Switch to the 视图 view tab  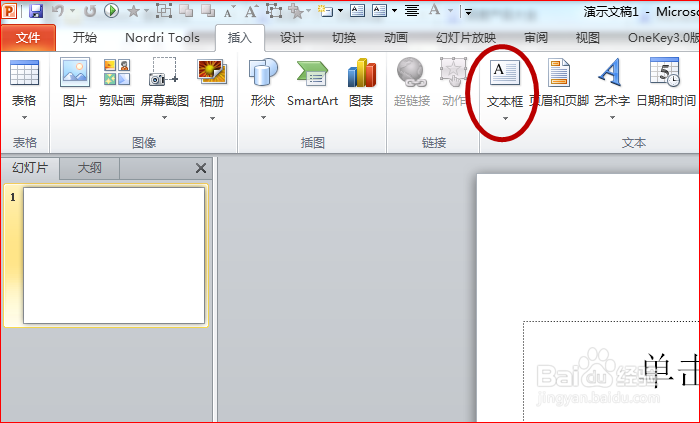pyautogui.click(x=588, y=38)
